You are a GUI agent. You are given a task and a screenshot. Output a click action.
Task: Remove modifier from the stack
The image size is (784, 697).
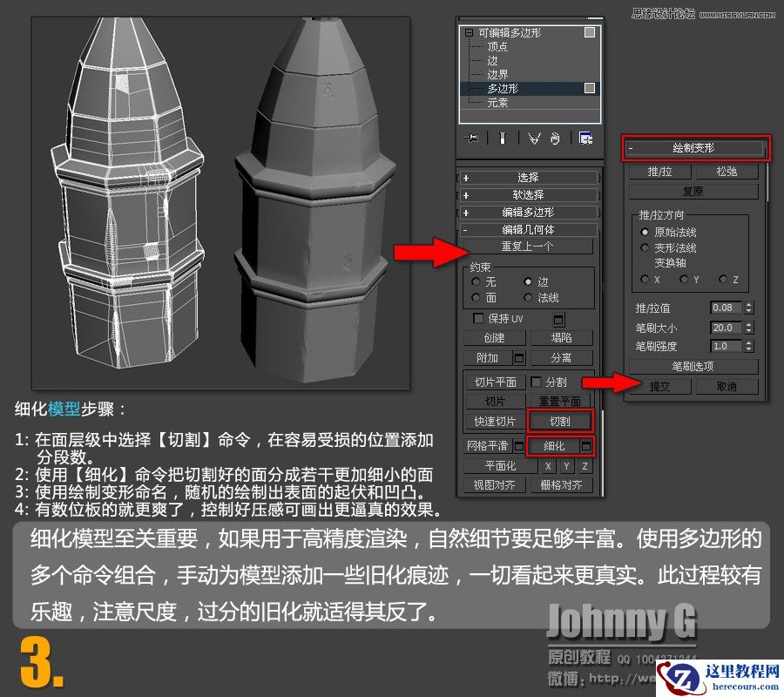pyautogui.click(x=554, y=138)
